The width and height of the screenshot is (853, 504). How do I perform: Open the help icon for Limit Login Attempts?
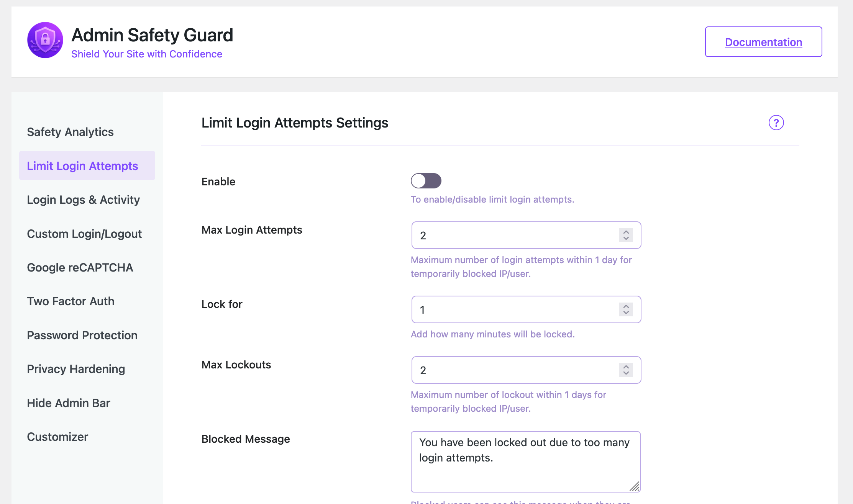coord(776,123)
